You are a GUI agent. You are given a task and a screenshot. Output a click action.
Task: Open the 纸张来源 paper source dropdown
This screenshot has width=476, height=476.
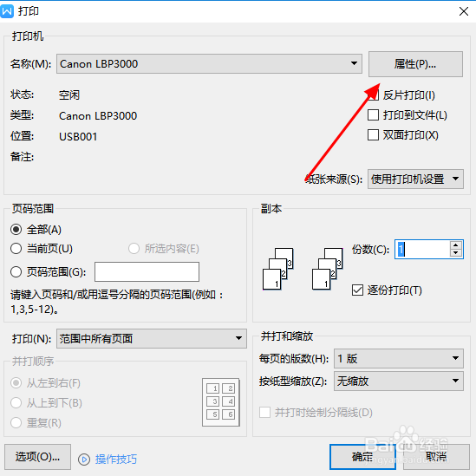pyautogui.click(x=415, y=179)
